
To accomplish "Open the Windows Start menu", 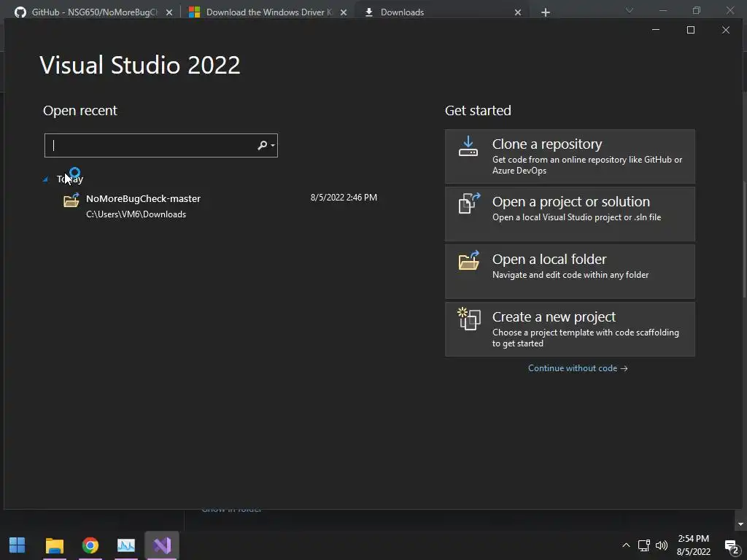I will point(18,545).
